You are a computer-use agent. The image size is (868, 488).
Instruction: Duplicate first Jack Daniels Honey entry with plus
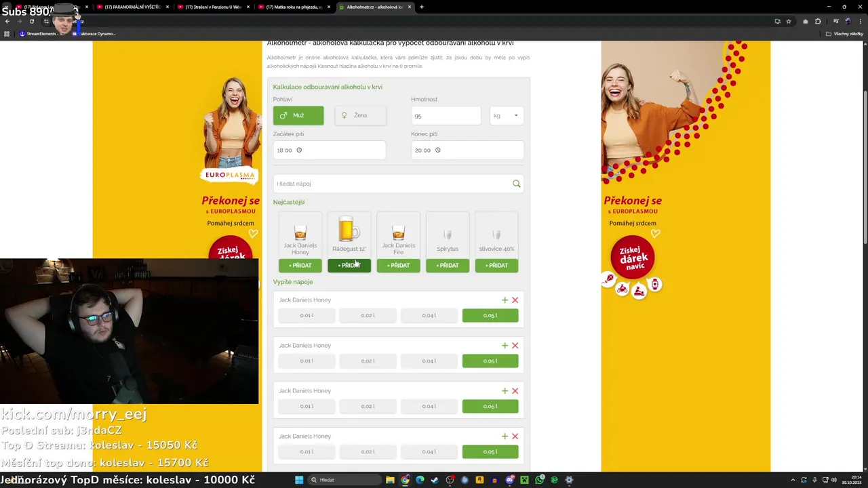[505, 300]
